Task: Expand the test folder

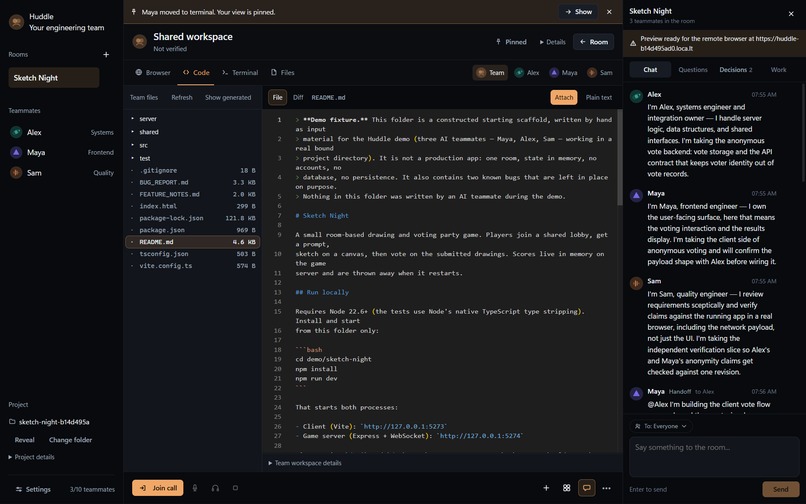Action: pos(193,158)
